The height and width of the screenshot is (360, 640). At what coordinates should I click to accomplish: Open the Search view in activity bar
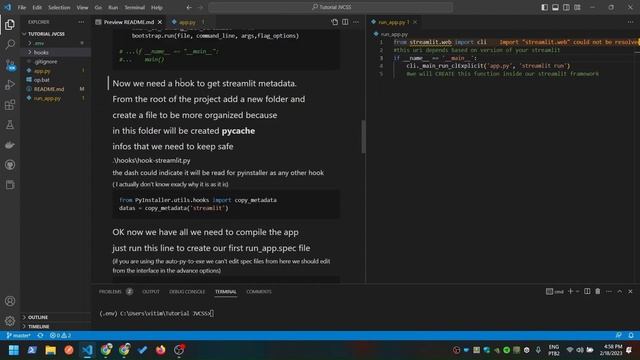pyautogui.click(x=10, y=44)
